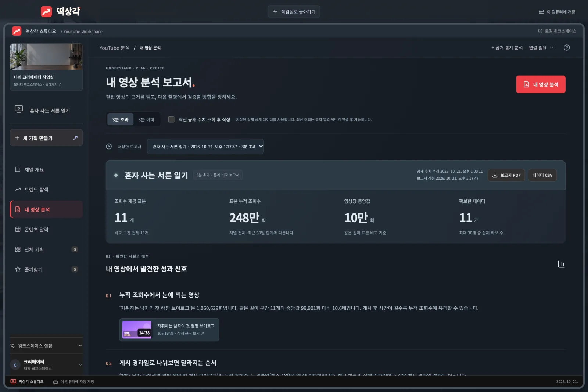Click the bar chart icon beside 성과 신호 heading

tap(561, 264)
